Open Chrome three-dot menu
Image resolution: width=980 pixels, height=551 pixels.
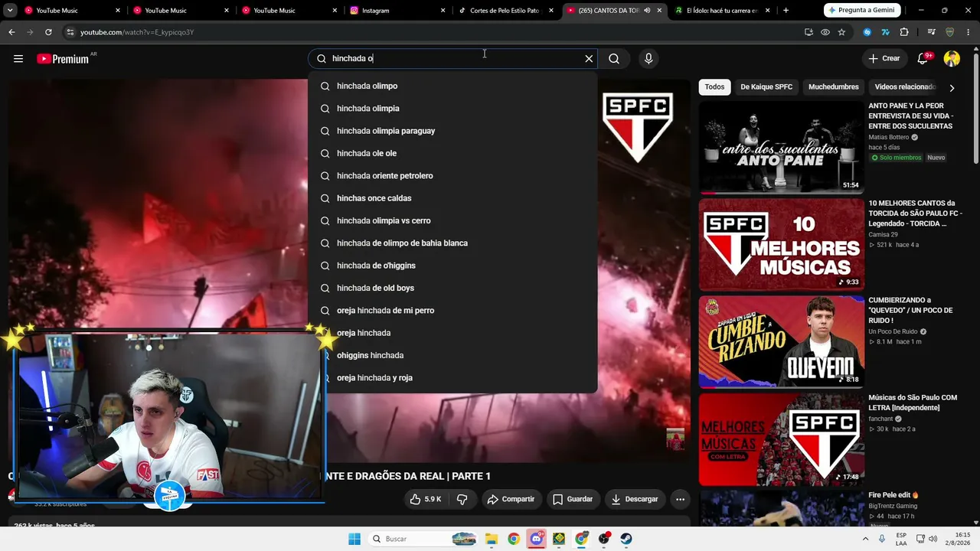point(969,32)
